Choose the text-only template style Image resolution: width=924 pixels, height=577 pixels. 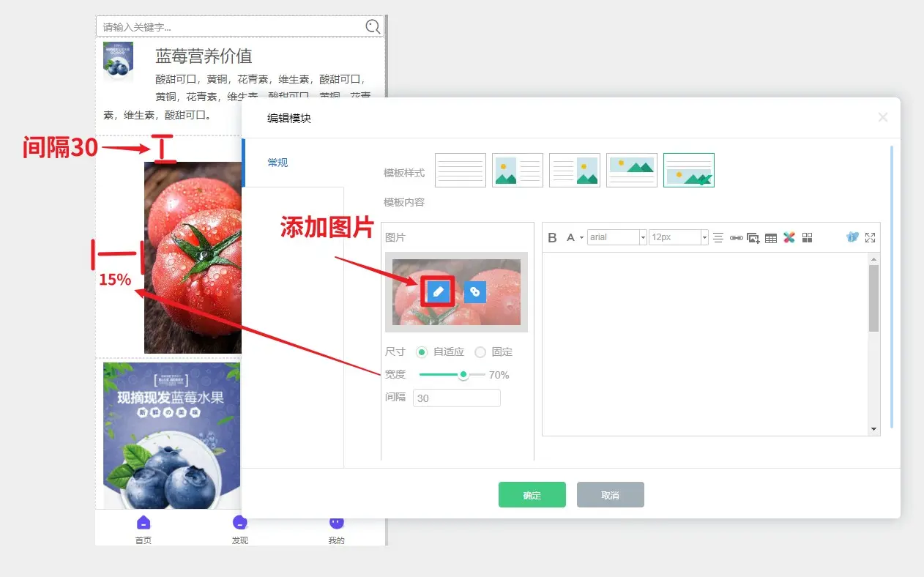[x=461, y=170]
